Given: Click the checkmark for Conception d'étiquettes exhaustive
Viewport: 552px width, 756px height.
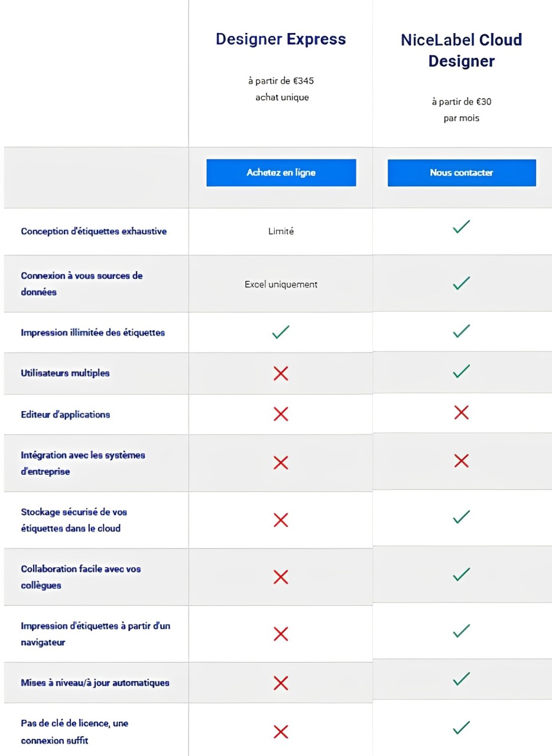Looking at the screenshot, I should pyautogui.click(x=462, y=226).
